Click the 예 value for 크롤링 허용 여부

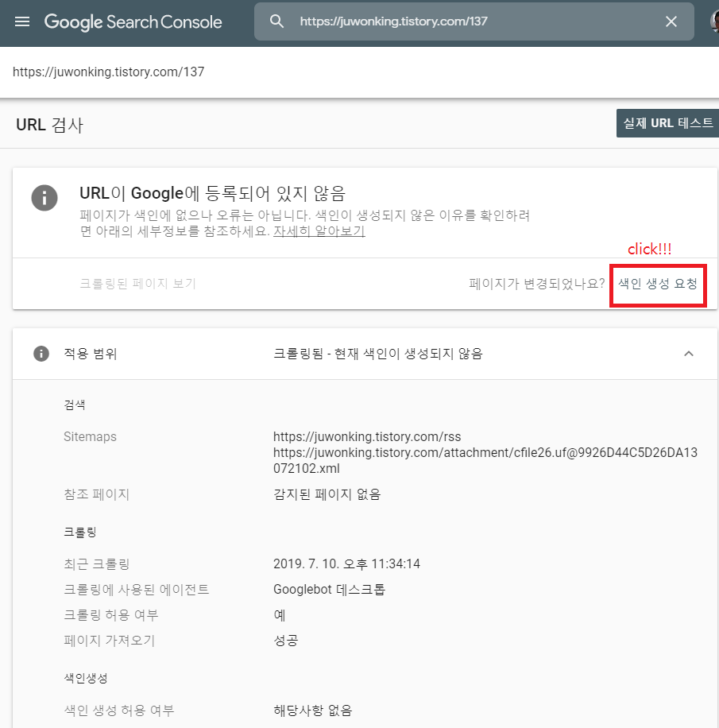[280, 614]
